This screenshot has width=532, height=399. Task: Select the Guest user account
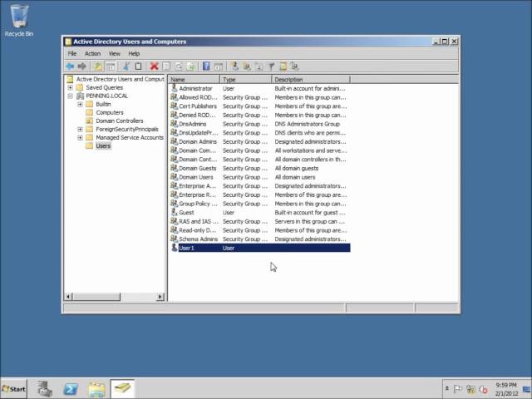coord(260,213)
